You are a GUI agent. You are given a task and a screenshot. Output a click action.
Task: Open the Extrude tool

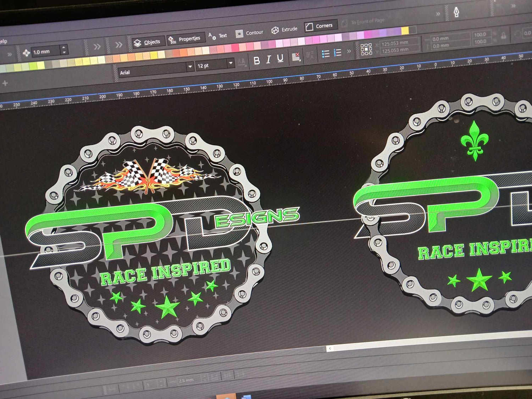(x=284, y=30)
